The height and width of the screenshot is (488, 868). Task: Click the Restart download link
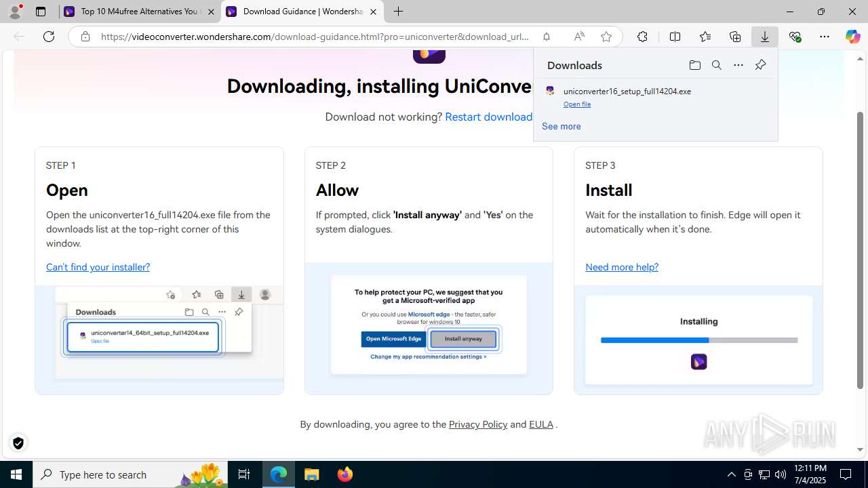pyautogui.click(x=488, y=117)
